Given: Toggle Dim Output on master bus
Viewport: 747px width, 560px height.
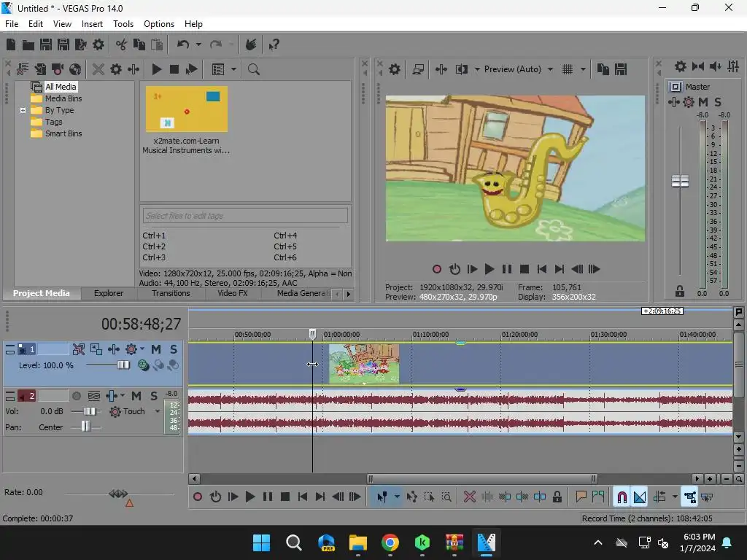Looking at the screenshot, I should [715, 66].
